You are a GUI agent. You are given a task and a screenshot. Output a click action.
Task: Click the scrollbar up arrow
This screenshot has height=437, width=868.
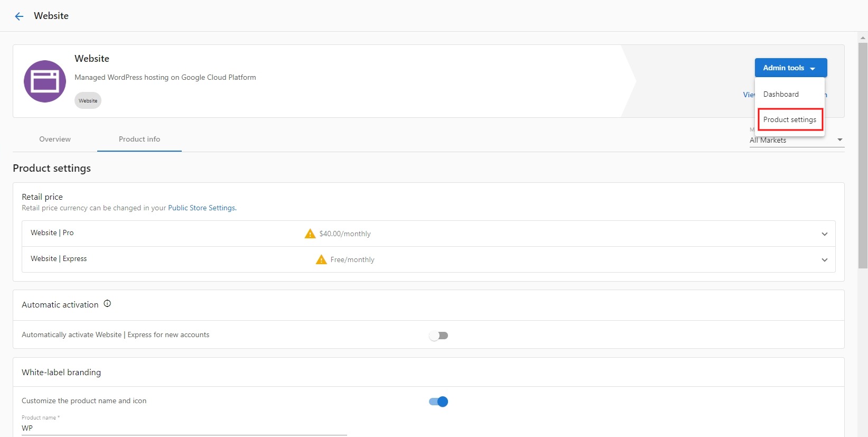(863, 38)
